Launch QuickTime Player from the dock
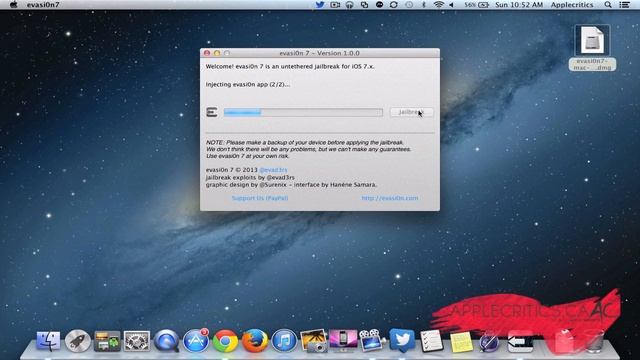The width and height of the screenshot is (640, 360). tap(166, 340)
